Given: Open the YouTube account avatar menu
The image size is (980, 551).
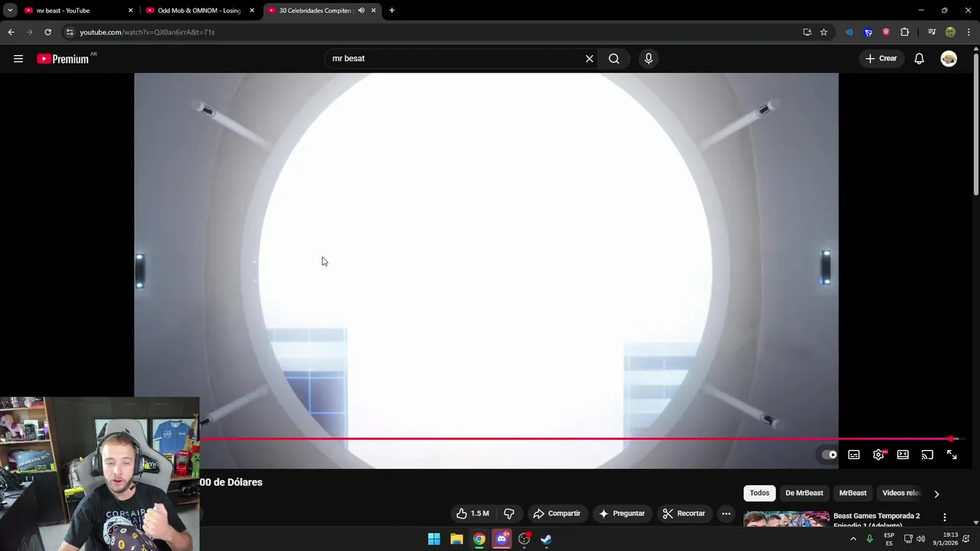Looking at the screenshot, I should [949, 59].
